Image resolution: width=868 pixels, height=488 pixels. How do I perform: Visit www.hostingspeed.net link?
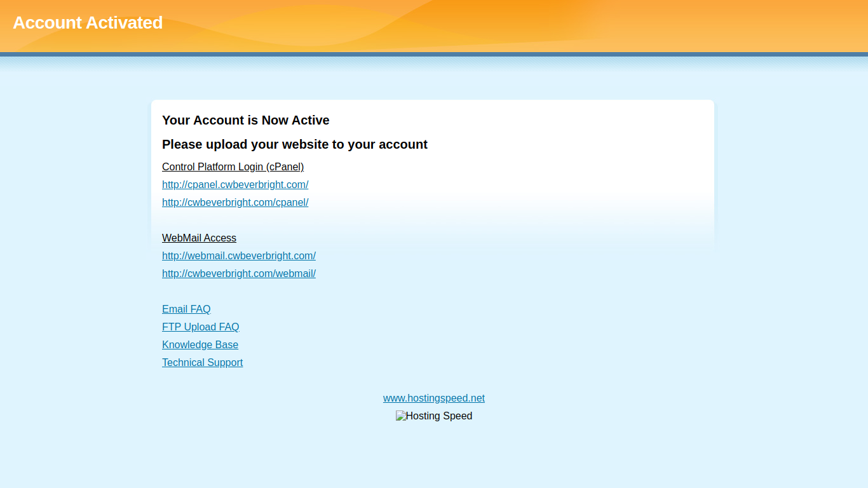[434, 398]
